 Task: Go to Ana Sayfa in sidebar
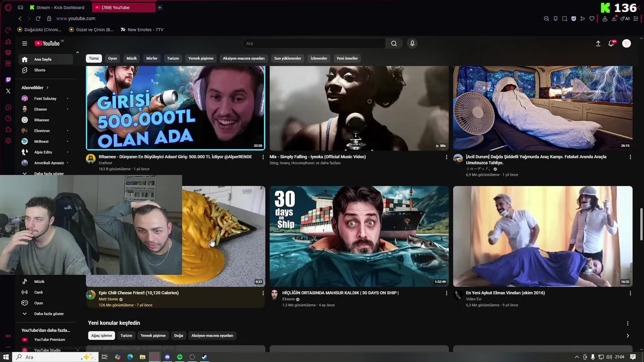pos(45,59)
